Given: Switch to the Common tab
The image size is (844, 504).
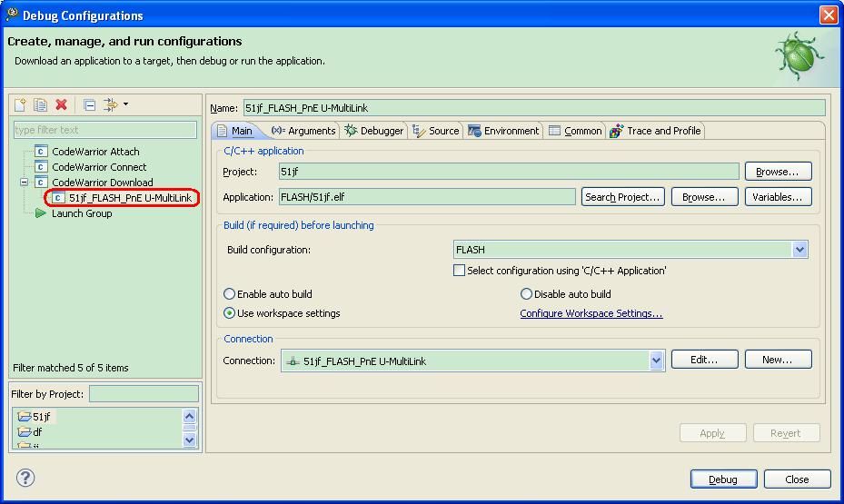Looking at the screenshot, I should point(575,131).
